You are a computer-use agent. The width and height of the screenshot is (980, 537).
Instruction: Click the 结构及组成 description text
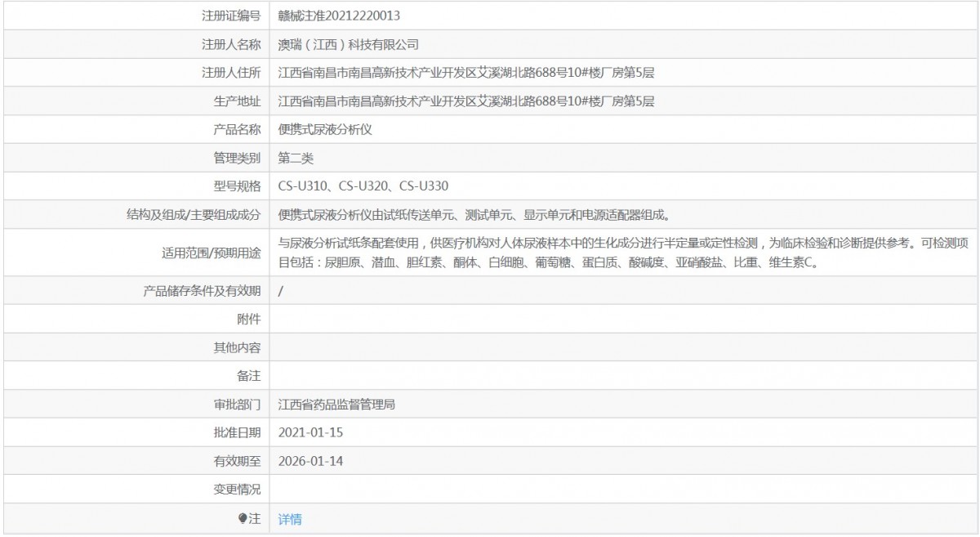[474, 215]
